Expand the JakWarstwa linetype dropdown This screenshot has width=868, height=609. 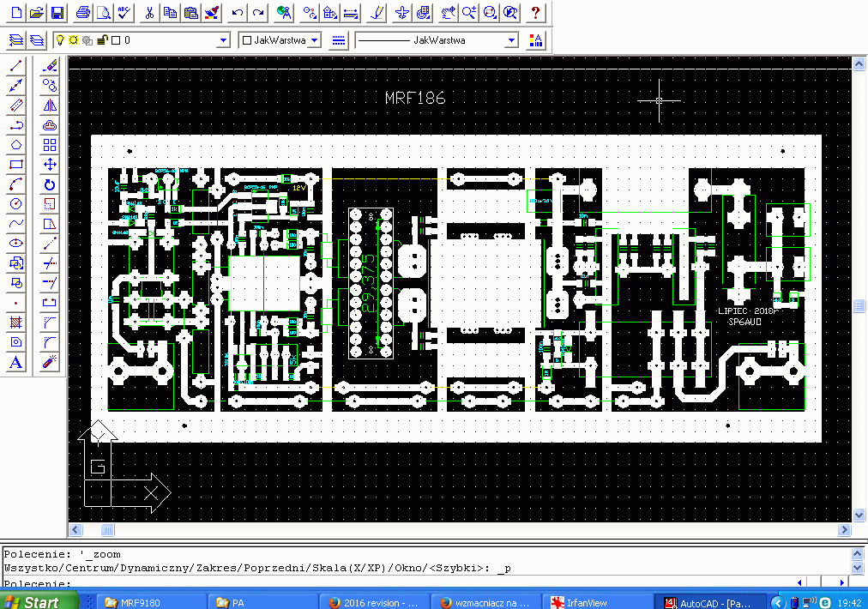pyautogui.click(x=511, y=40)
